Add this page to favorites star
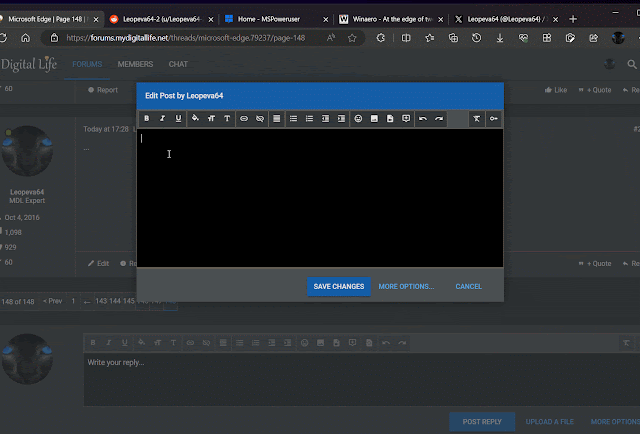Viewport: 640px width, 434px height. [352, 38]
